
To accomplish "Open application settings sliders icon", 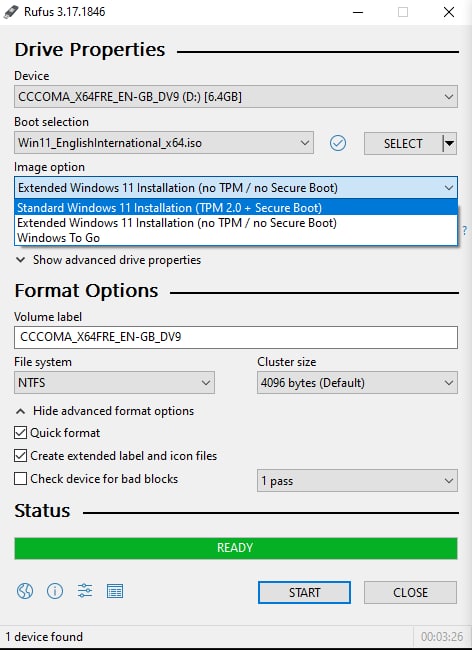I will pos(85,591).
